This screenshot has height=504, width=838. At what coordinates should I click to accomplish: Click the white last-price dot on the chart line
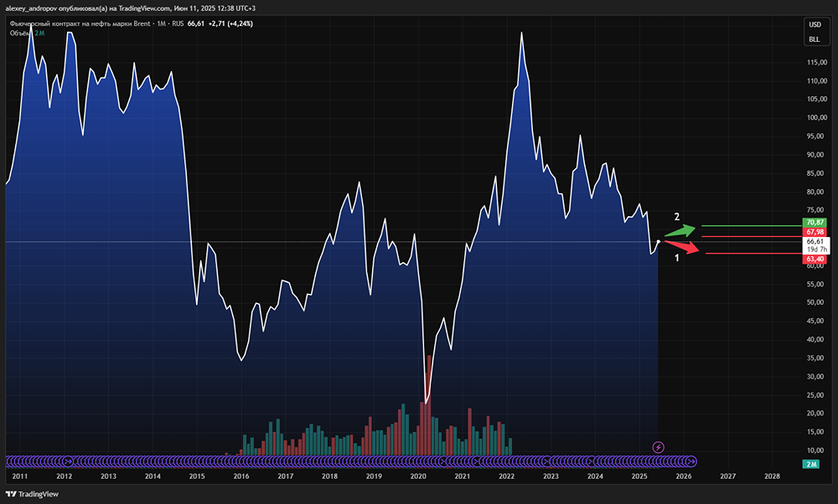click(659, 242)
